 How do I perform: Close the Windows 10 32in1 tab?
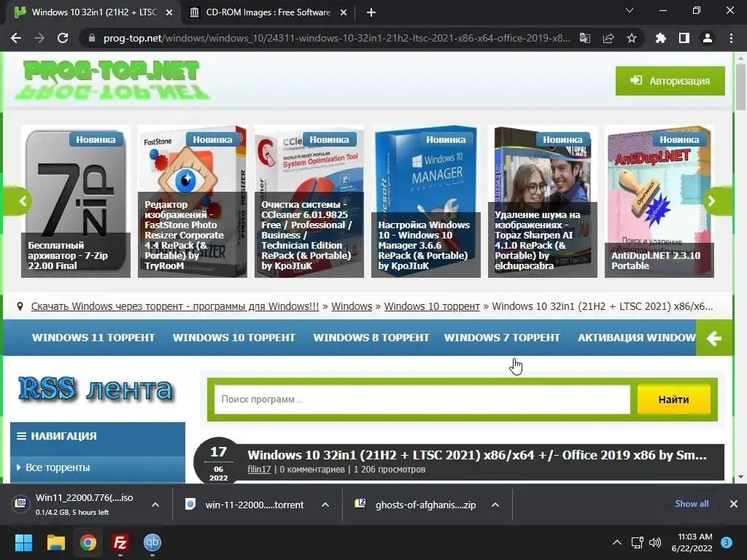pyautogui.click(x=169, y=12)
